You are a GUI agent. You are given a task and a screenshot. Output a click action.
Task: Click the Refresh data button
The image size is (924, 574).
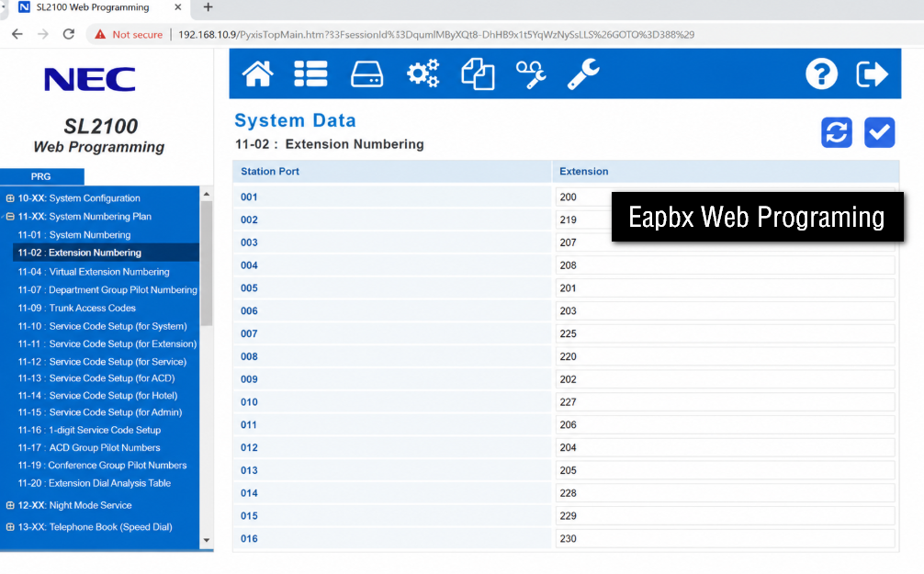pyautogui.click(x=836, y=132)
